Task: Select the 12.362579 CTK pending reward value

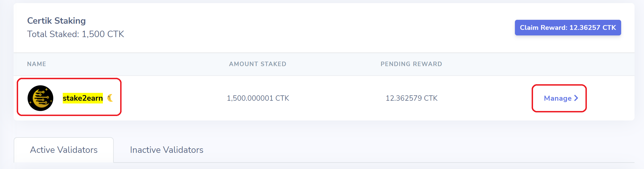Action: click(x=411, y=98)
